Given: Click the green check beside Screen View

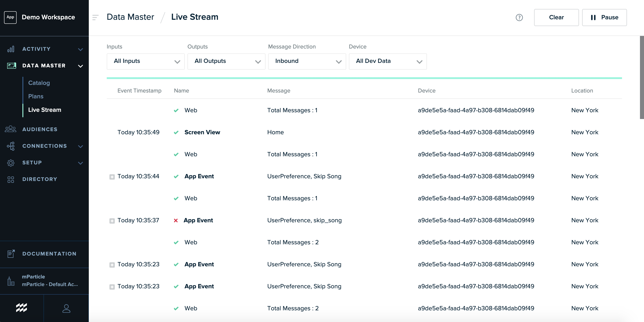Looking at the screenshot, I should 176,132.
